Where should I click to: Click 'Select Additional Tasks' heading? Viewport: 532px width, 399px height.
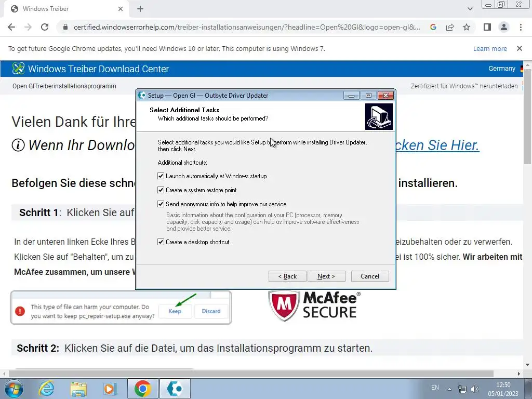pyautogui.click(x=184, y=110)
